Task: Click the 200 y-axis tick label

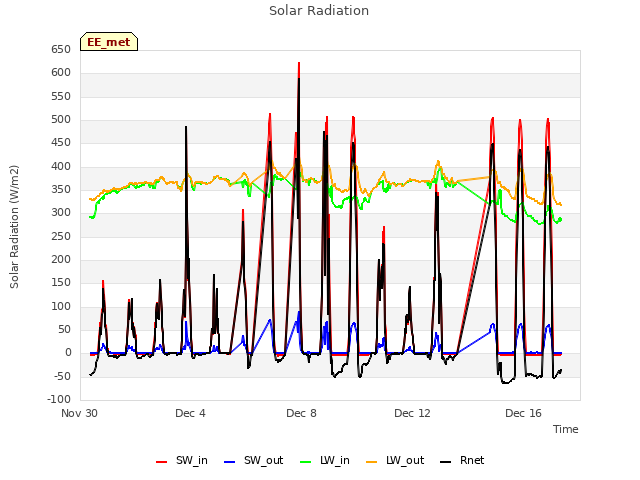Action: click(x=61, y=260)
